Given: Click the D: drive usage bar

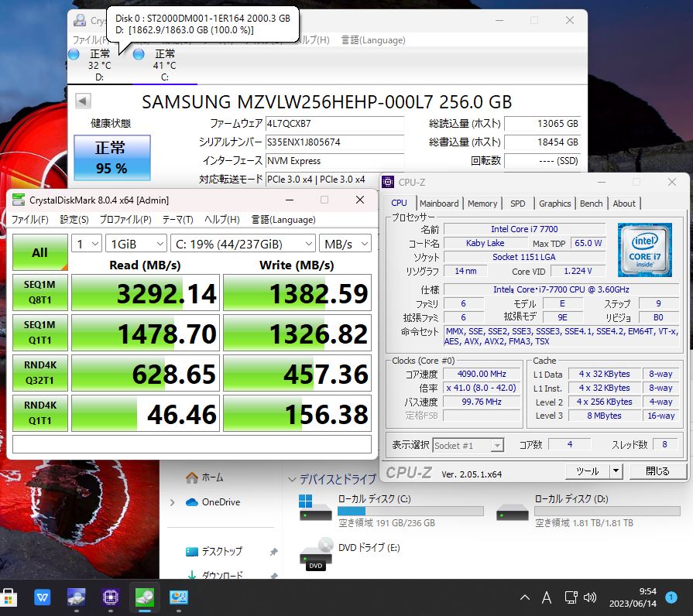Looking at the screenshot, I should pyautogui.click(x=607, y=512).
